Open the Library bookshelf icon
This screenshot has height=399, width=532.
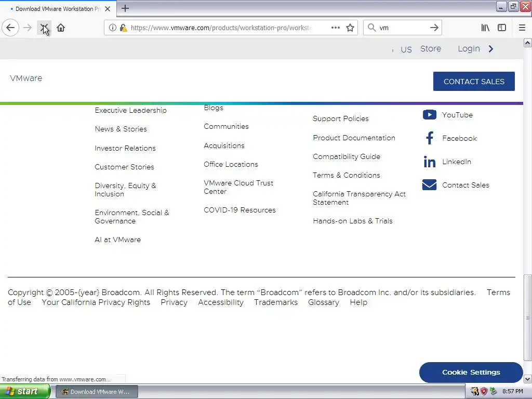[485, 28]
